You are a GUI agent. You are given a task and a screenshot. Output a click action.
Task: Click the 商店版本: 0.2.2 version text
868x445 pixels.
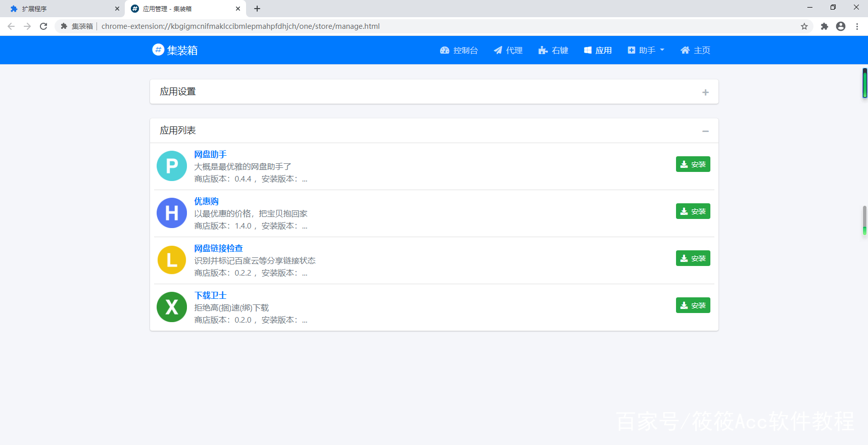pyautogui.click(x=223, y=273)
